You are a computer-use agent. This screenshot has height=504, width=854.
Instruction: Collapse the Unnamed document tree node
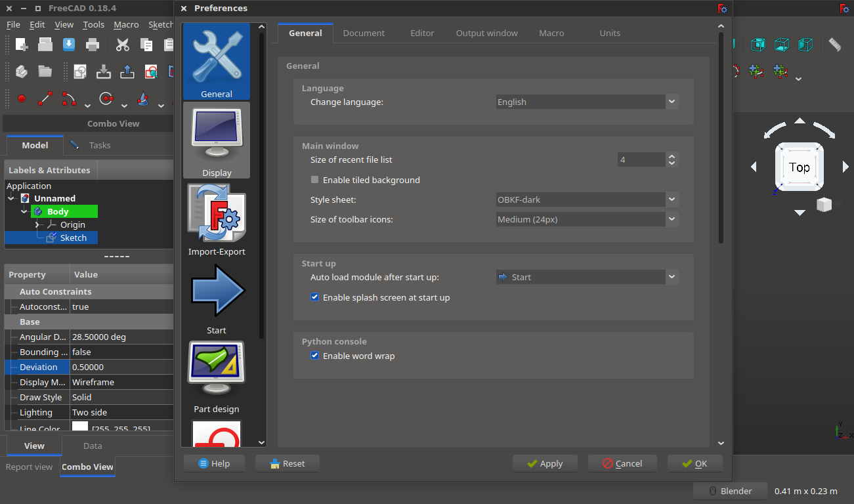click(x=11, y=198)
